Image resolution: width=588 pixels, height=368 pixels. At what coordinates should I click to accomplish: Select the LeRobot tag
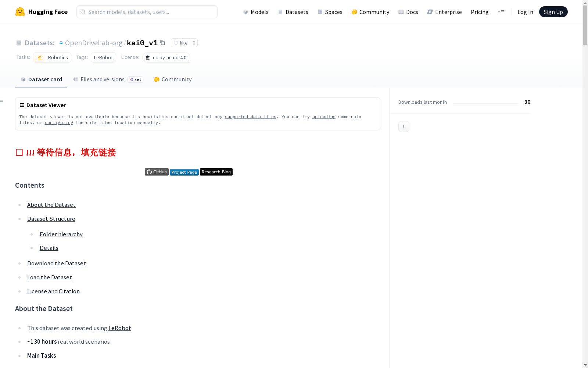coord(103,57)
